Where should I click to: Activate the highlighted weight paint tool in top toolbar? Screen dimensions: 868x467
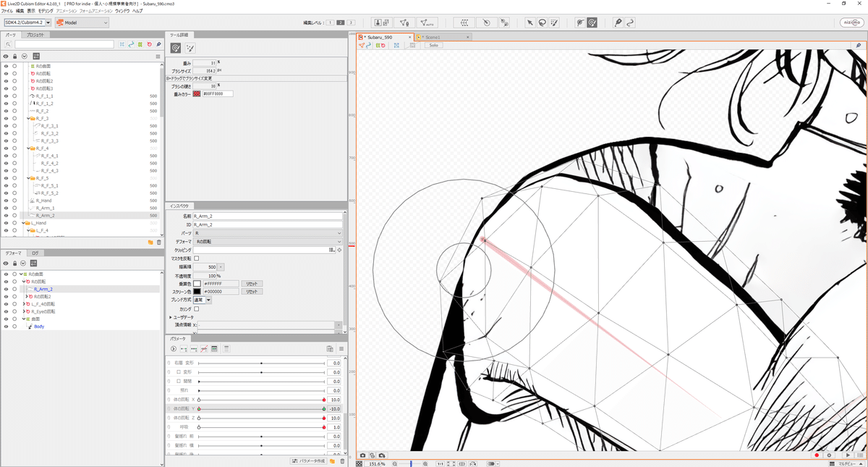click(592, 22)
